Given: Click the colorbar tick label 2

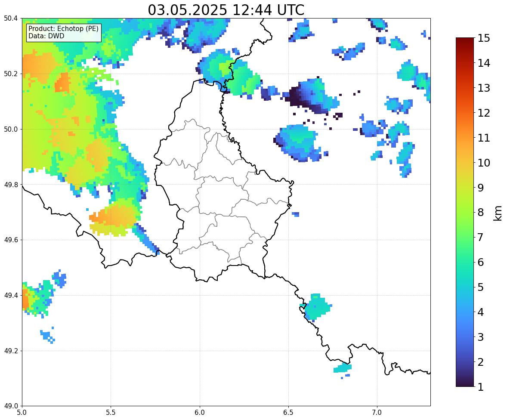Looking at the screenshot, I should tap(480, 362).
